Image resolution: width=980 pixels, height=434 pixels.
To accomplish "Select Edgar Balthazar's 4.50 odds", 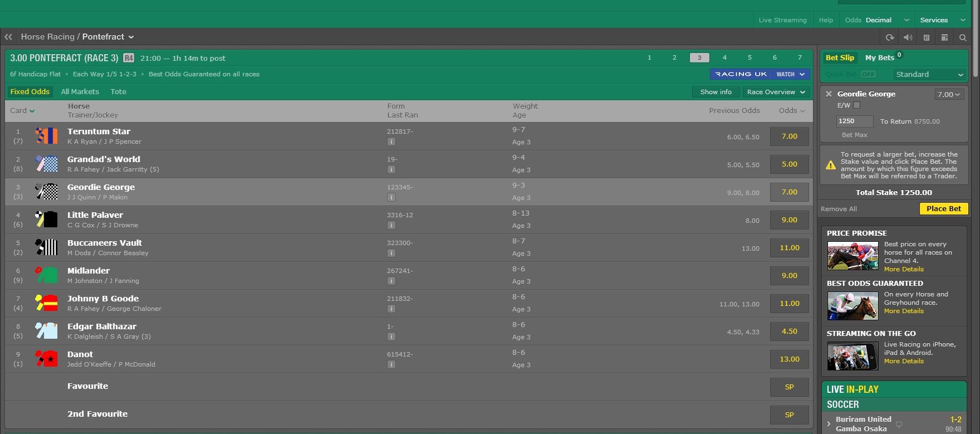I will pos(789,331).
